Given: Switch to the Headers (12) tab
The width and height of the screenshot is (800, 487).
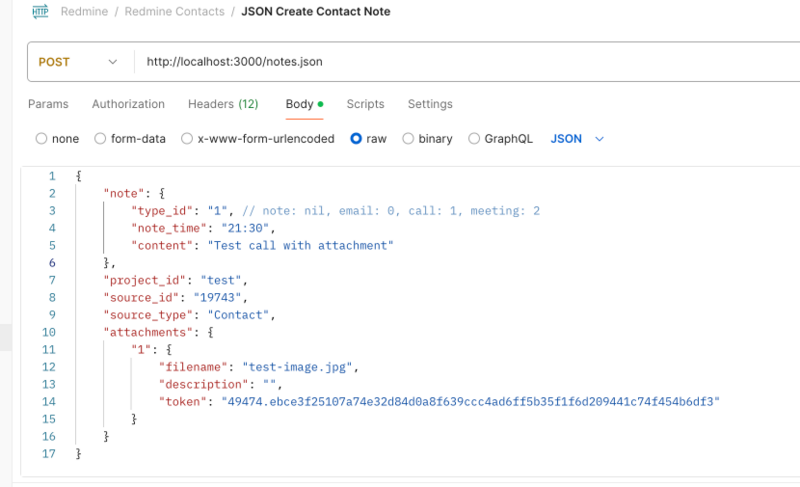Looking at the screenshot, I should click(222, 104).
